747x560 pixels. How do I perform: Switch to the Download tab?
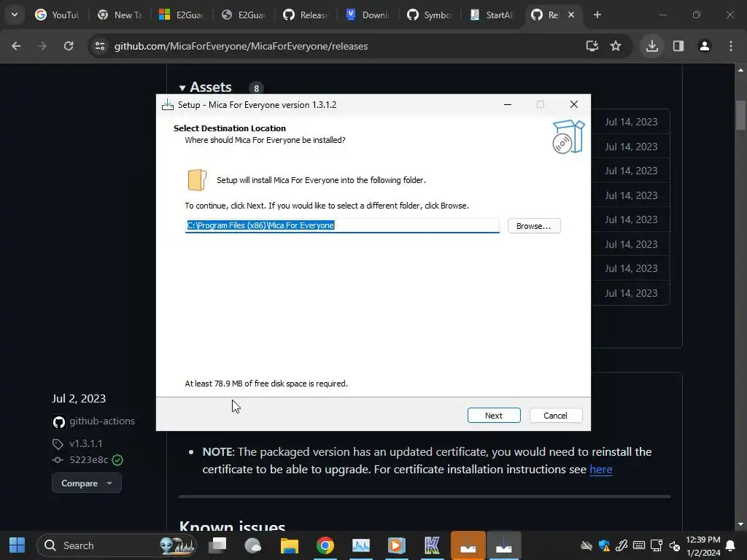(x=368, y=15)
